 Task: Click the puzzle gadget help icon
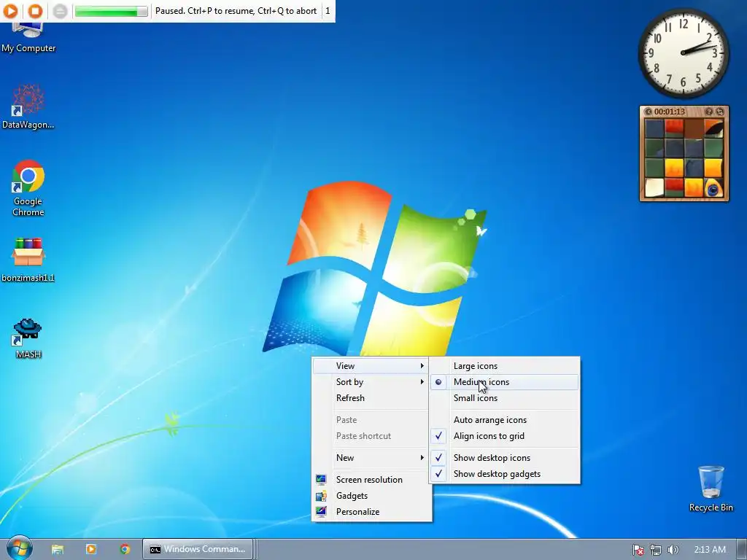709,112
